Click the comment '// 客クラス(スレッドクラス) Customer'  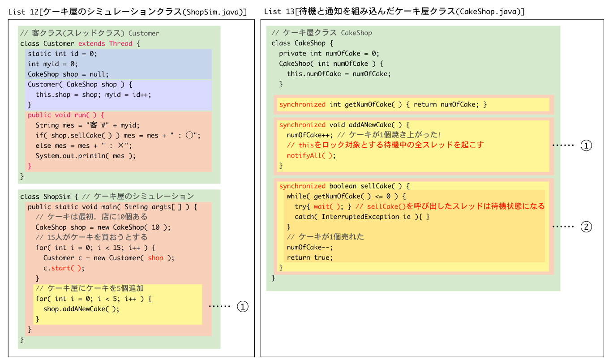pos(90,33)
